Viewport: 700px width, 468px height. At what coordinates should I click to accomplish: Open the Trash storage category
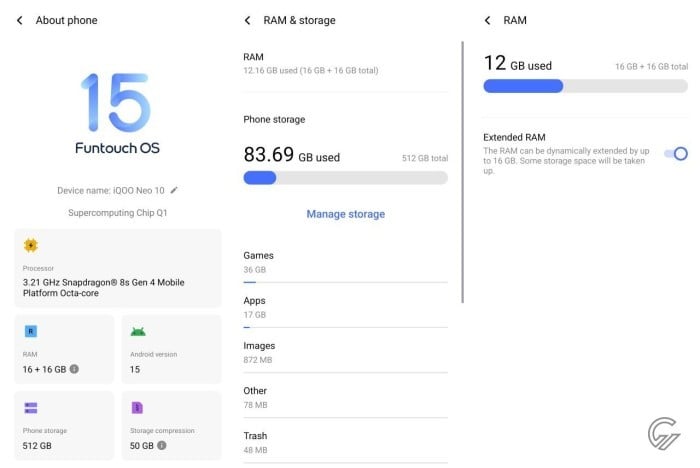[346, 443]
